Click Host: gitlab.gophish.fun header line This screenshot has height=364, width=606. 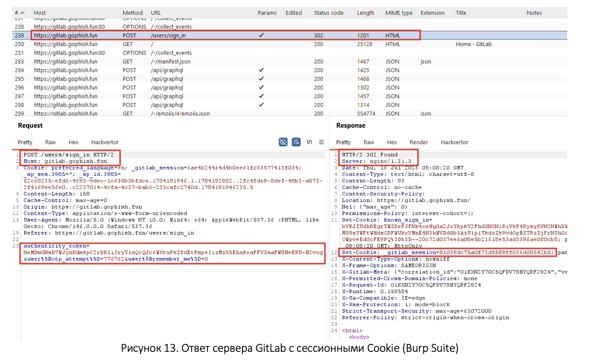coord(65,161)
